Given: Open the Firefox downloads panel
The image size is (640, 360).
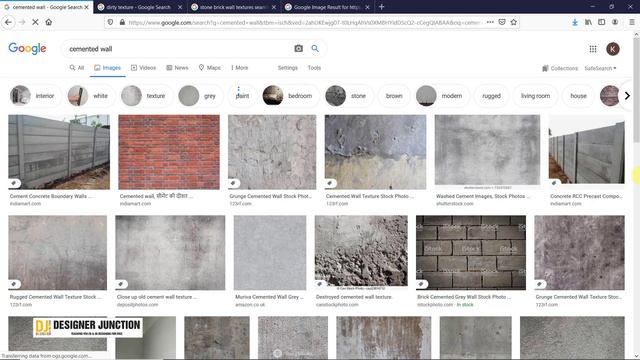Looking at the screenshot, I should 575,22.
